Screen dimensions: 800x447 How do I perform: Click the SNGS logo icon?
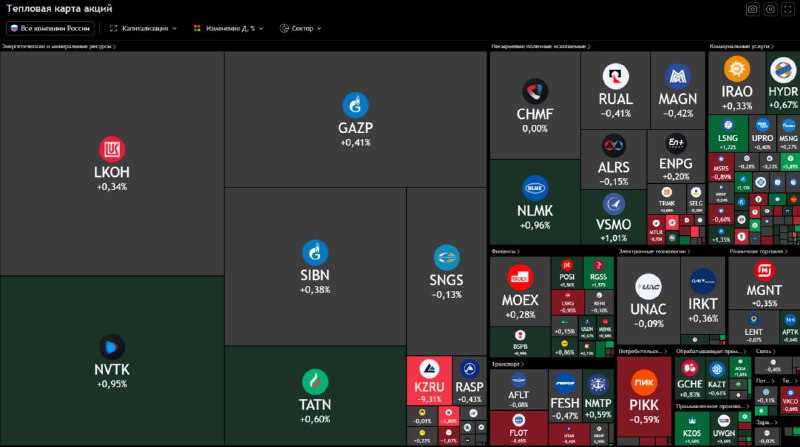[446, 258]
